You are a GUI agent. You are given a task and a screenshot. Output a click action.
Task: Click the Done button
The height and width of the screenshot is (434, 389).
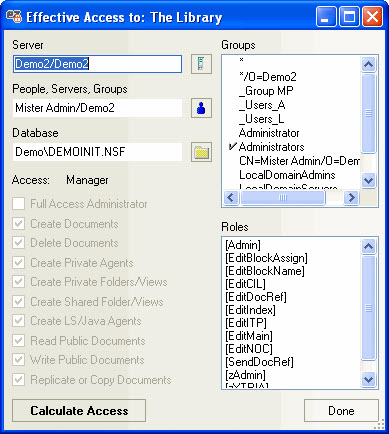pyautogui.click(x=341, y=411)
